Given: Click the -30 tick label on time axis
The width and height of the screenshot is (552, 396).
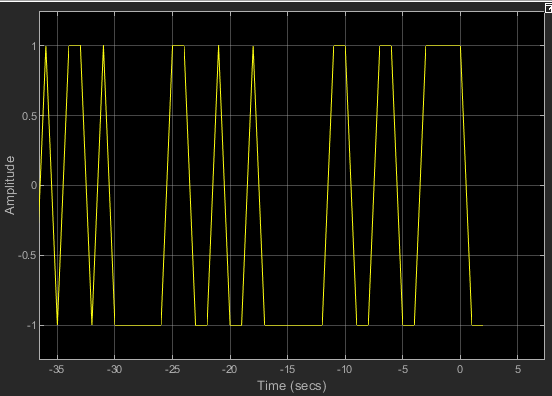Looking at the screenshot, I should pyautogui.click(x=114, y=369).
